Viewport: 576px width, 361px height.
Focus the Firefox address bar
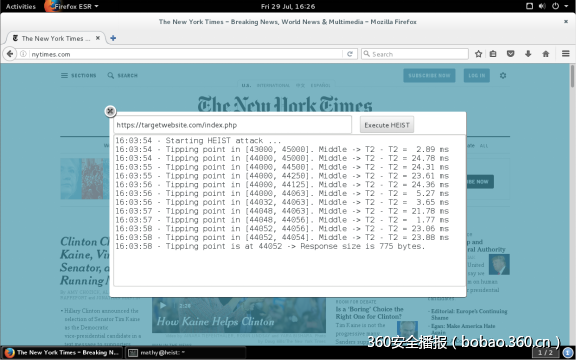186,54
